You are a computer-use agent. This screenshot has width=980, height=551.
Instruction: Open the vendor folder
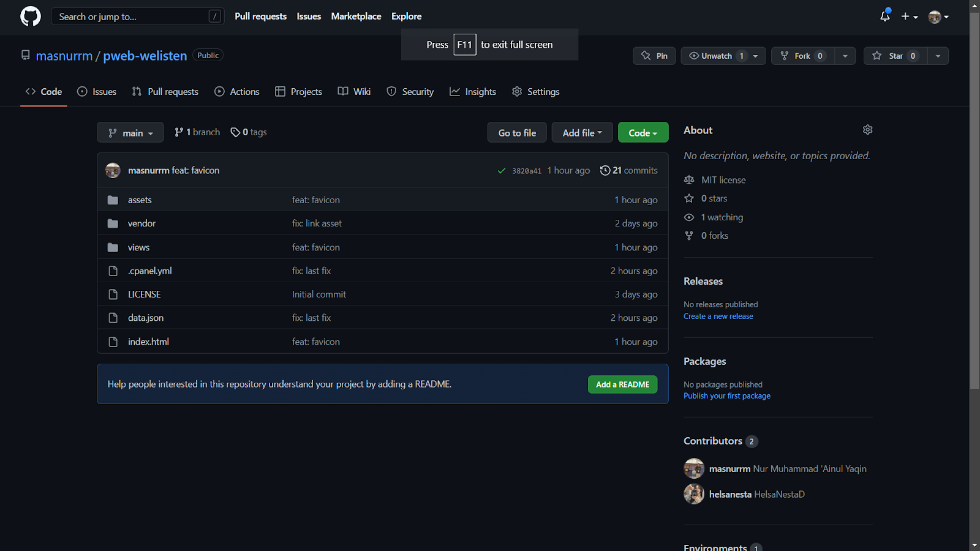(142, 223)
